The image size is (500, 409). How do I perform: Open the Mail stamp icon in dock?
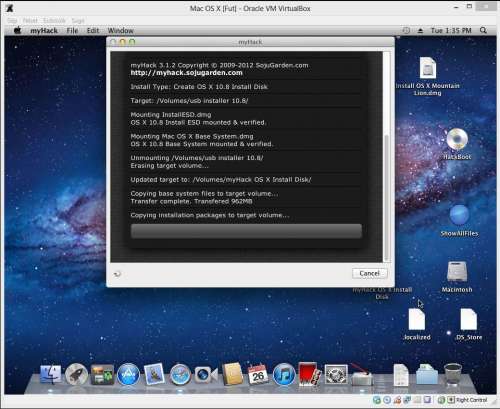pyautogui.click(x=154, y=374)
